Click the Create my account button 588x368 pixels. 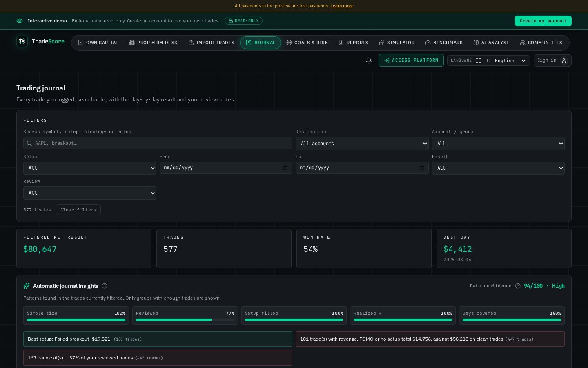(x=543, y=21)
